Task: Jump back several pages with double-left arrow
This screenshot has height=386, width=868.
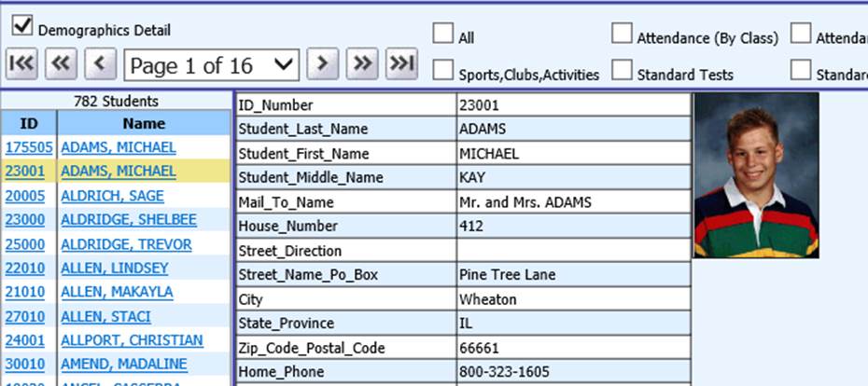Action: tap(60, 64)
